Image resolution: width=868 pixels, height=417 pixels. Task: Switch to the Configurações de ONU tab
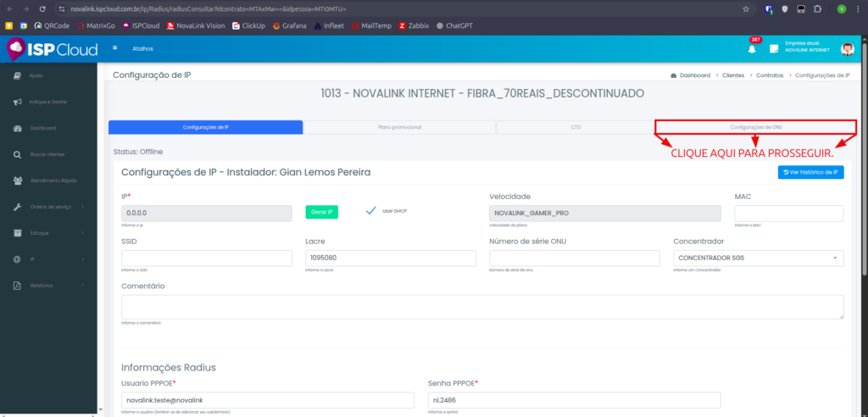point(756,127)
